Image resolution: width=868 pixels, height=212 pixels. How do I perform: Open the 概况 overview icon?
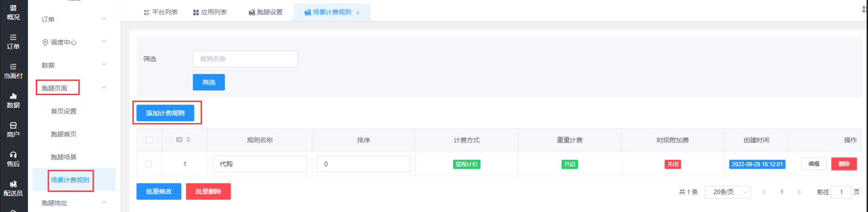click(13, 8)
